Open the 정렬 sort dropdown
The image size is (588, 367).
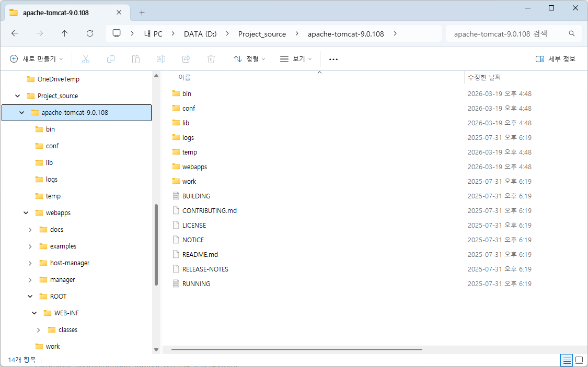(x=249, y=59)
